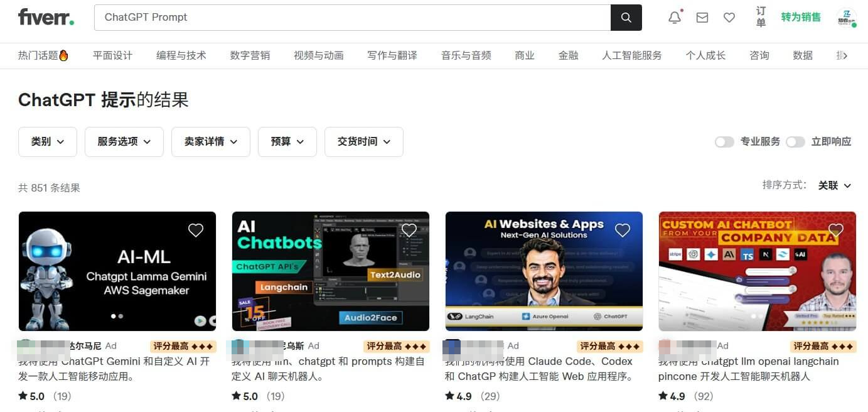Open the 服务选项 filter dropdown
The height and width of the screenshot is (412, 868).
pos(124,142)
